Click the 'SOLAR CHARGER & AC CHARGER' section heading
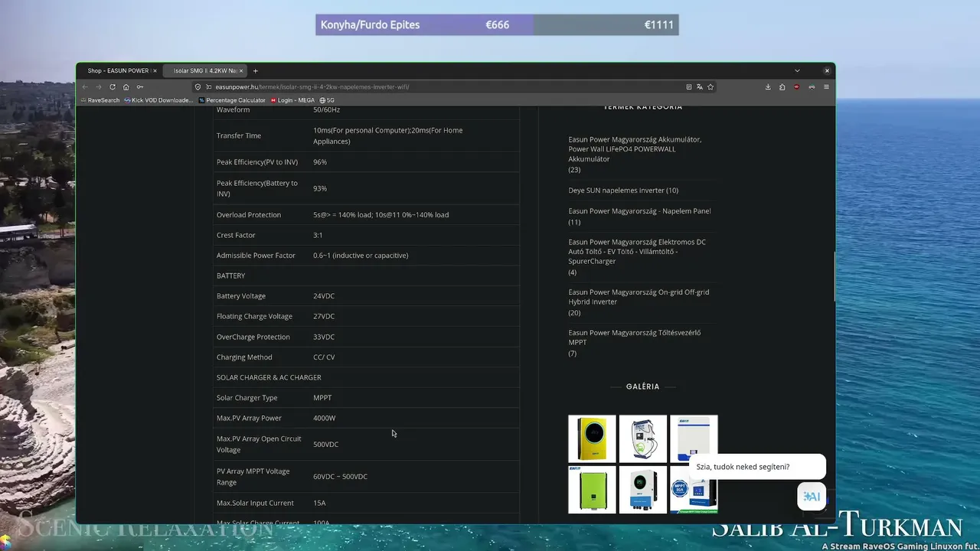 coord(269,378)
